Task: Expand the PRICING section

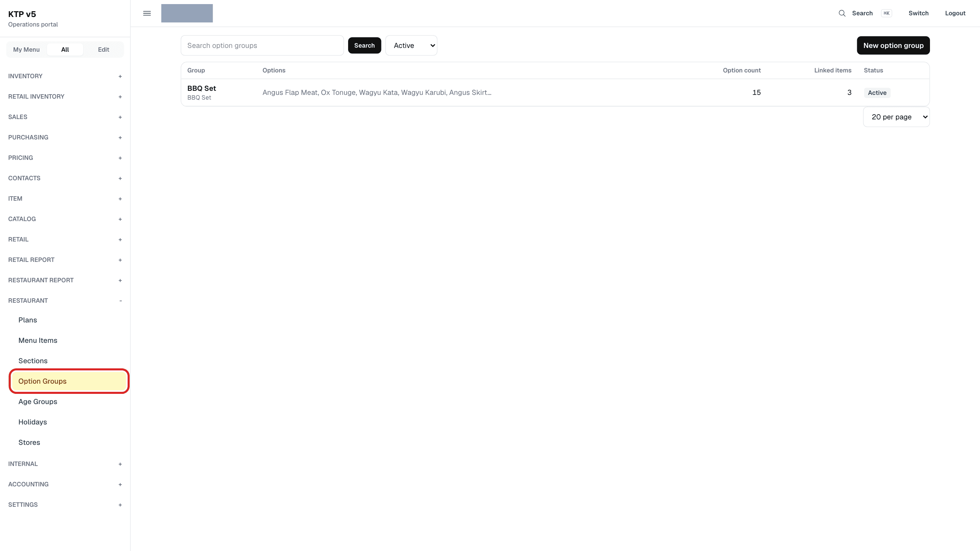Action: (65, 158)
